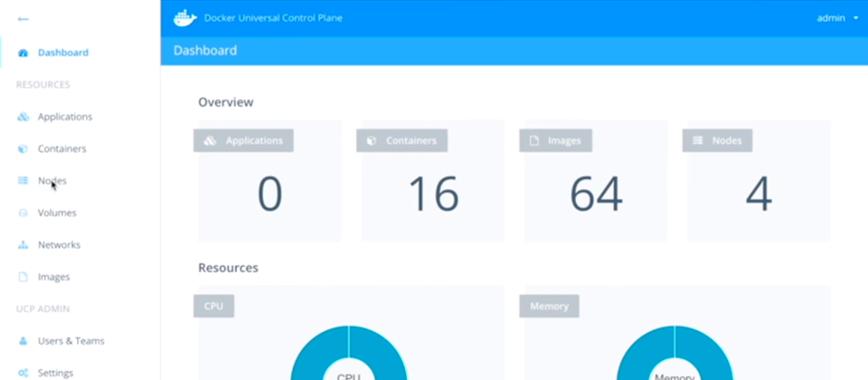Click the Settings gears icon in the sidebar
Viewport: 868px width, 380px height.
click(23, 373)
